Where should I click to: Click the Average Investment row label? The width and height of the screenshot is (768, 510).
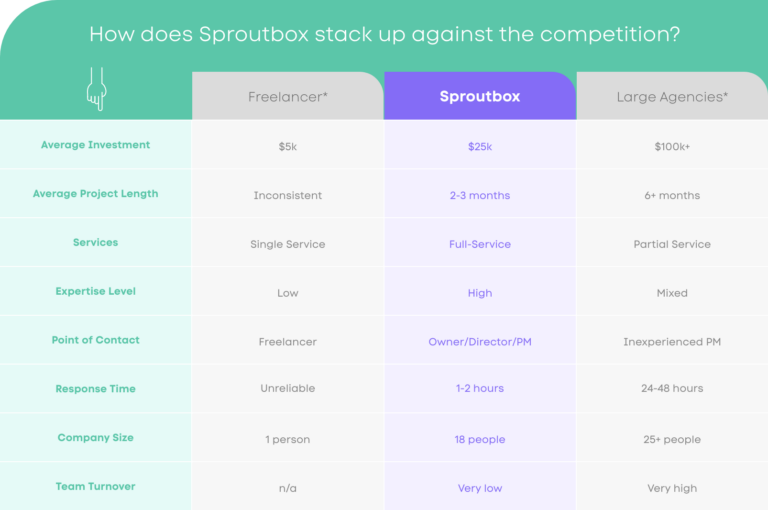(95, 145)
